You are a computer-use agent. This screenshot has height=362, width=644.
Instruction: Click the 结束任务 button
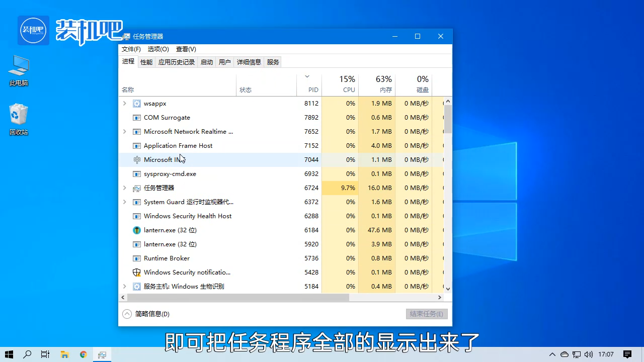[x=426, y=314]
